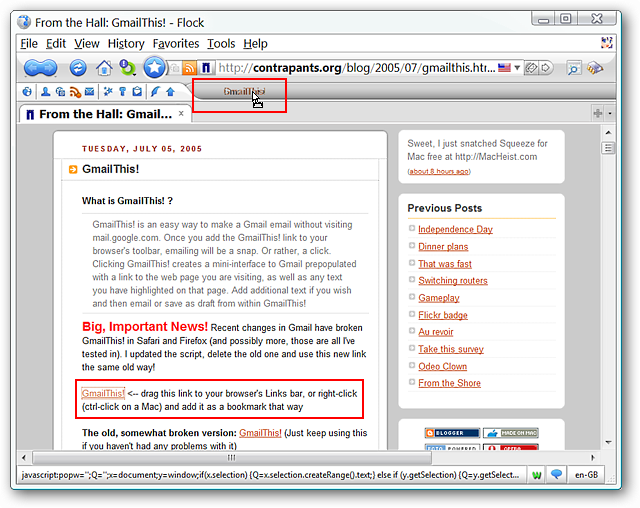Viewport: 640px width, 508px height.
Task: Open the webmail envelope icon
Action: click(x=89, y=92)
